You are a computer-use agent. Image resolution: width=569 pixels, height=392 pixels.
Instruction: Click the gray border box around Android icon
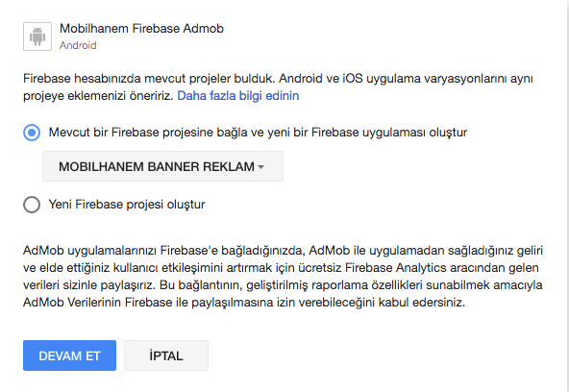tap(37, 37)
